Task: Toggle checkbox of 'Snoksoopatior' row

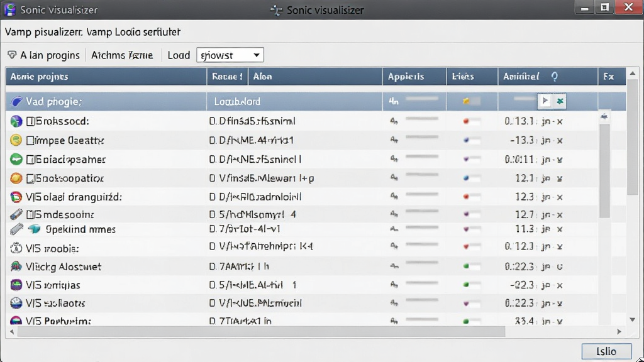Action: click(x=30, y=178)
